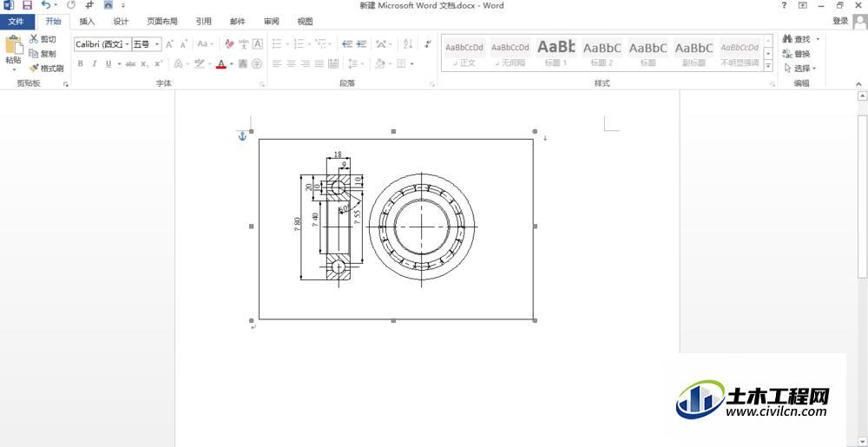868x447 pixels.
Task: Toggle Underline formatting
Action: (x=108, y=63)
